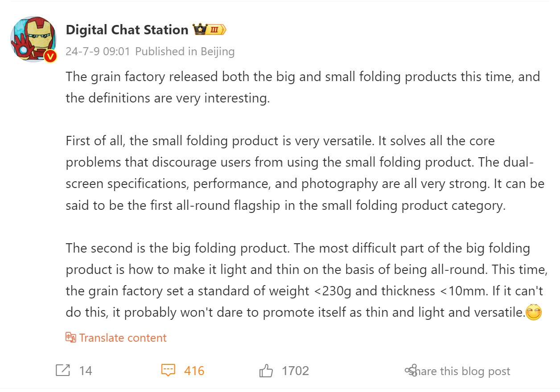
Task: Click the 1702 likes count
Action: coord(295,371)
